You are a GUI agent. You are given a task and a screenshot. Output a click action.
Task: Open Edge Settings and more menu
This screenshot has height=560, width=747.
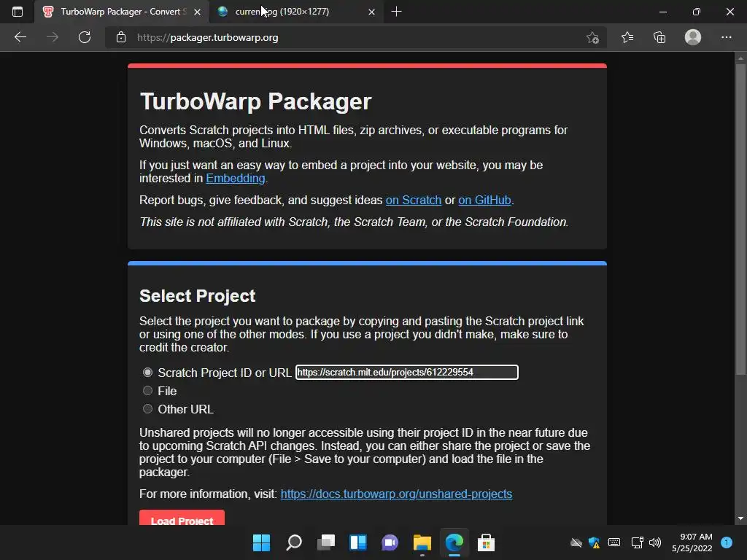point(726,37)
